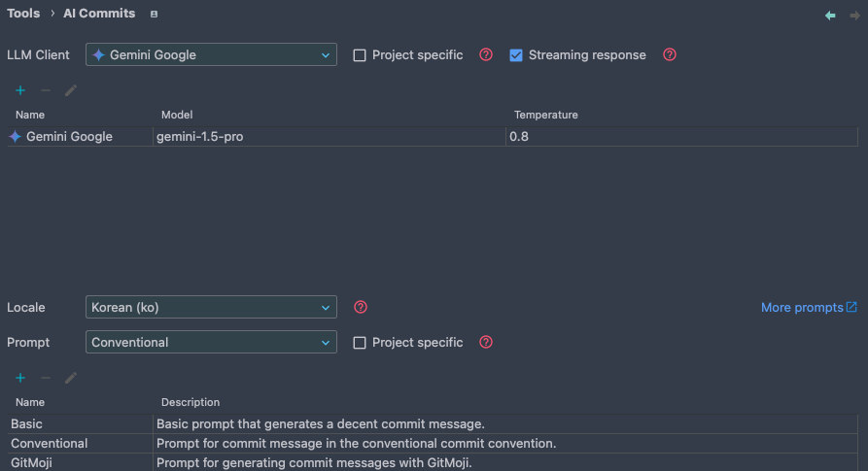Viewport: 868px width, 471px height.
Task: Click the help icon beside Streaming response
Action: pyautogui.click(x=670, y=55)
